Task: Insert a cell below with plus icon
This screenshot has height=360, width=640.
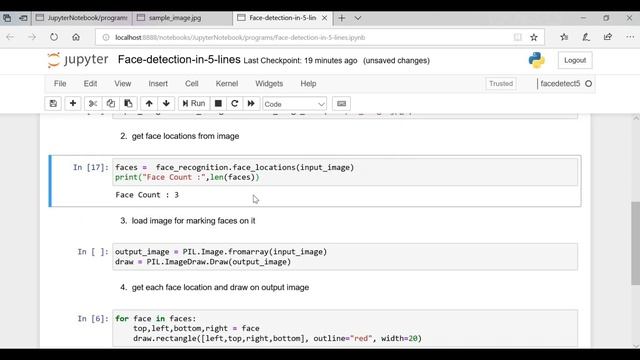Action: 73,104
